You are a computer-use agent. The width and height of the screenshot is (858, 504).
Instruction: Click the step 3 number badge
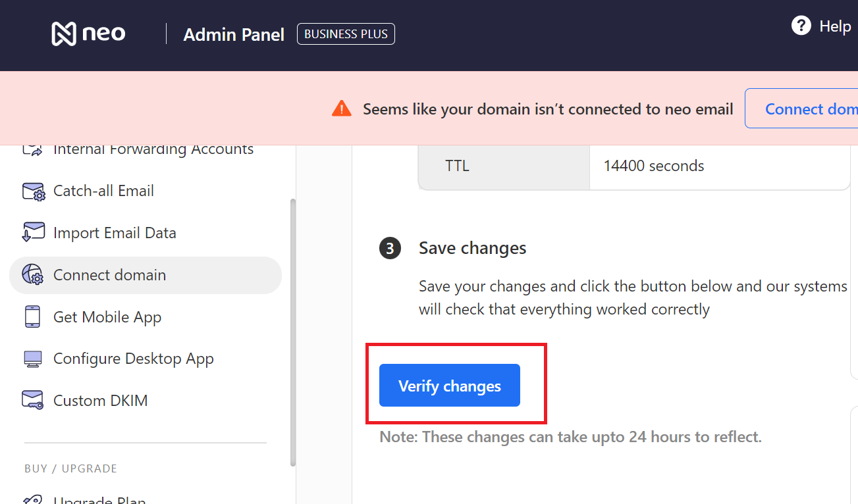pos(390,249)
